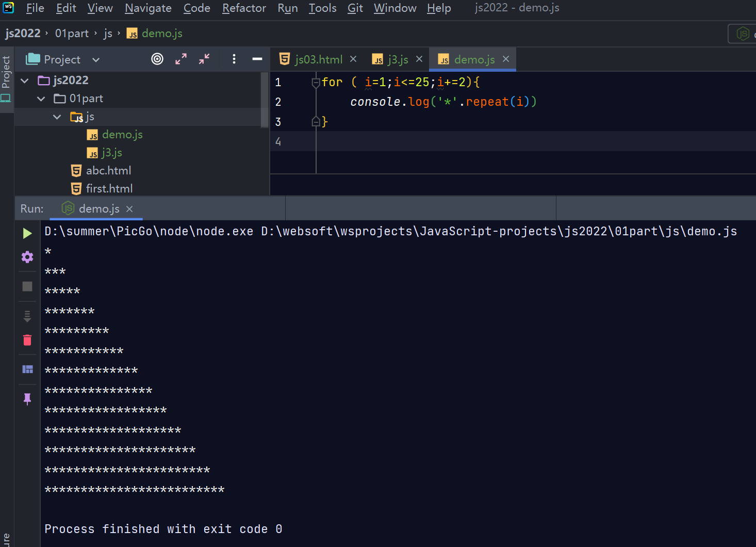Collapse the js2022 root folder
The width and height of the screenshot is (756, 547).
point(24,81)
